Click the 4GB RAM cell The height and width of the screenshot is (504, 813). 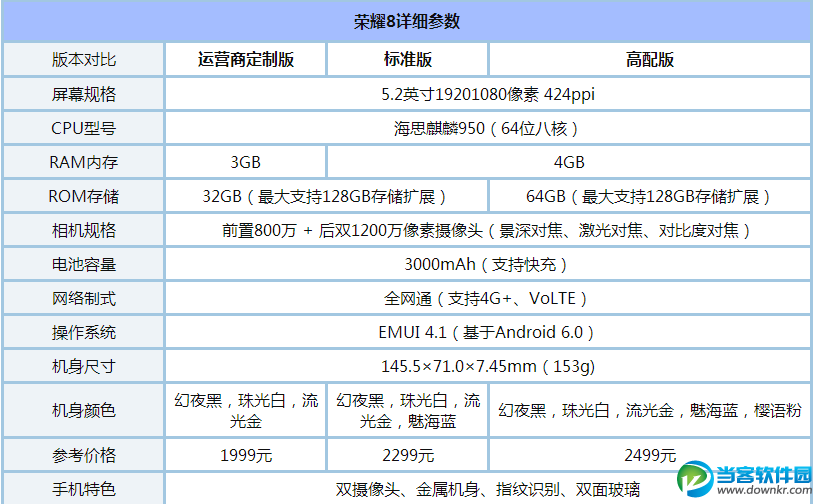569,162
